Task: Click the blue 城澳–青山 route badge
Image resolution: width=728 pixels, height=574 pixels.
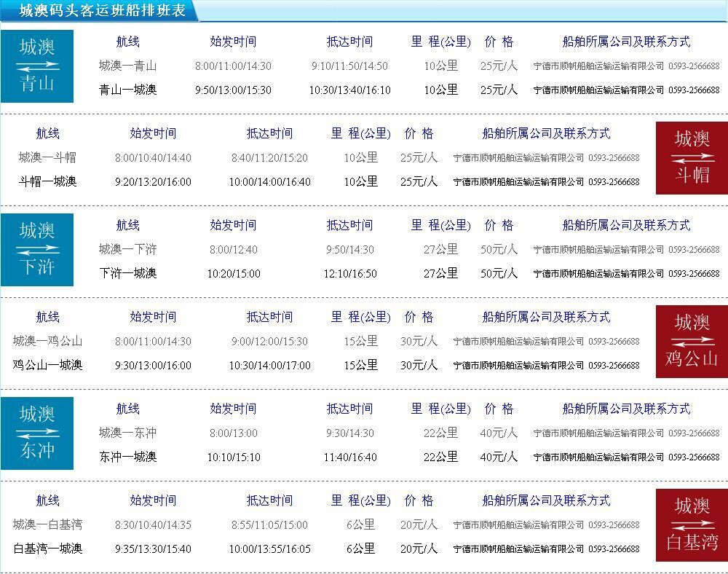Action: [37, 66]
